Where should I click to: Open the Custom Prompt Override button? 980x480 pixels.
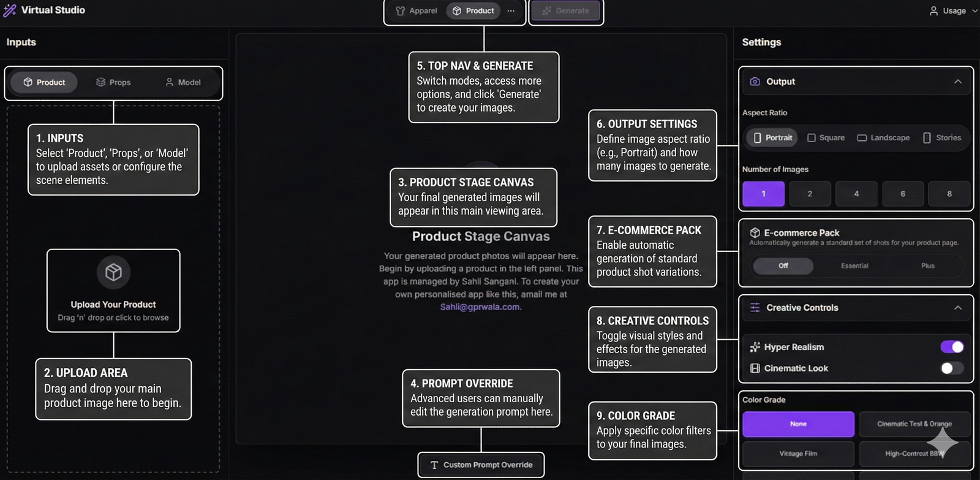(481, 465)
